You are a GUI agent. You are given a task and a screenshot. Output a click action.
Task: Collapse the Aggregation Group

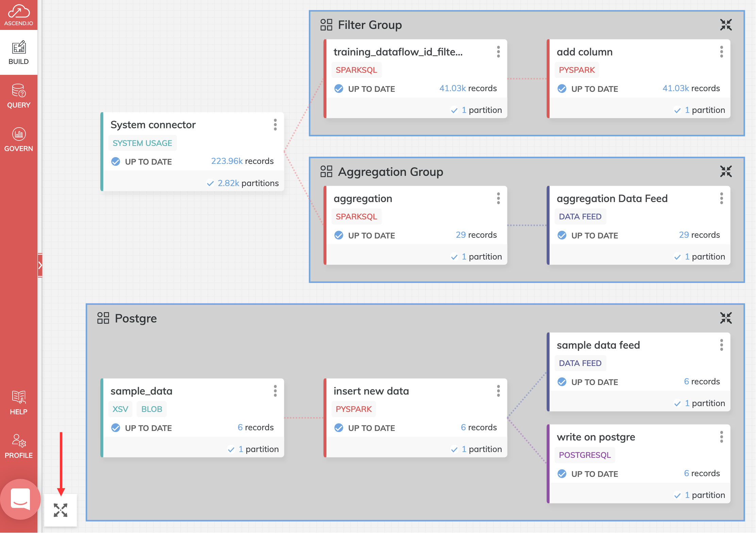[x=726, y=171]
